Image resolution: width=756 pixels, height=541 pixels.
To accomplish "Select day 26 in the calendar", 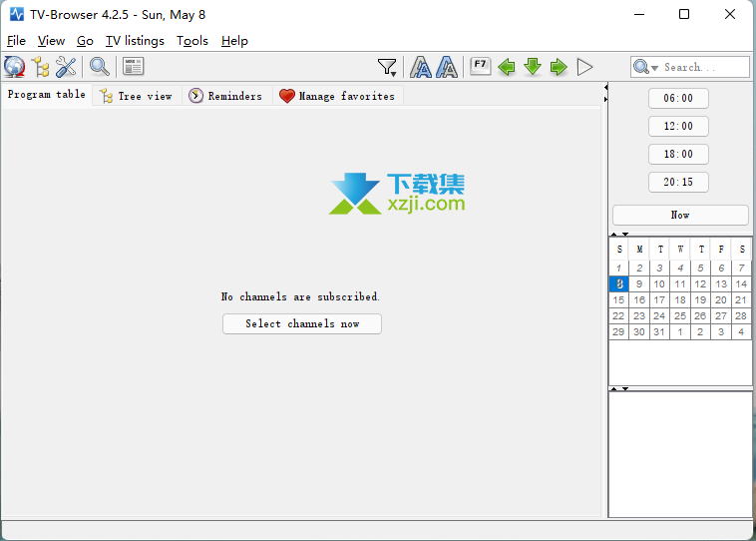I will pyautogui.click(x=700, y=315).
